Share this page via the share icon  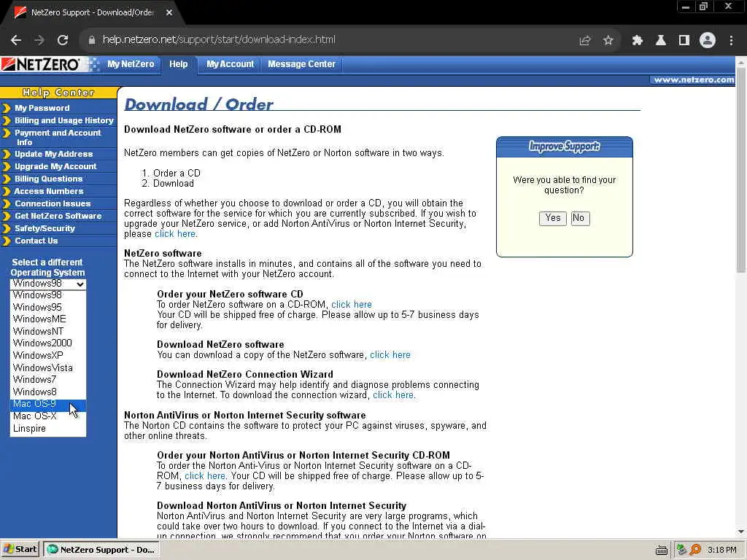[x=585, y=41]
